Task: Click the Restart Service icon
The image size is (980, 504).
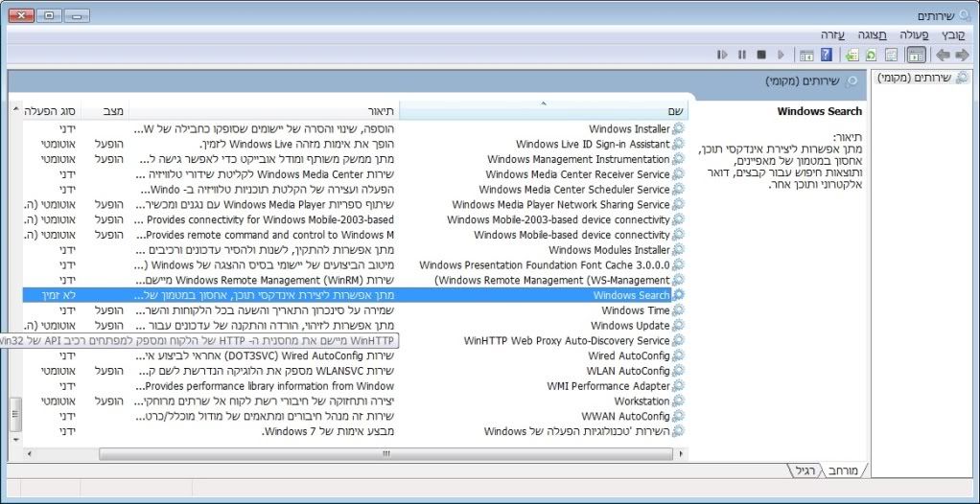Action: click(x=722, y=55)
